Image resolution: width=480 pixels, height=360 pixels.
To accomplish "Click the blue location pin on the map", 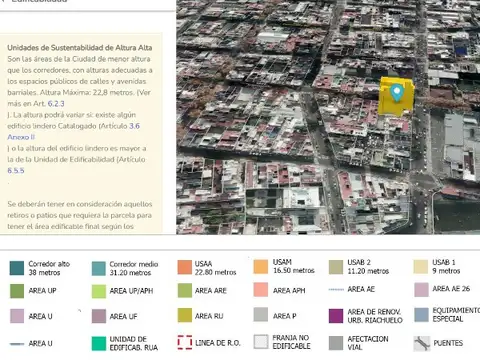I will pos(396,93).
